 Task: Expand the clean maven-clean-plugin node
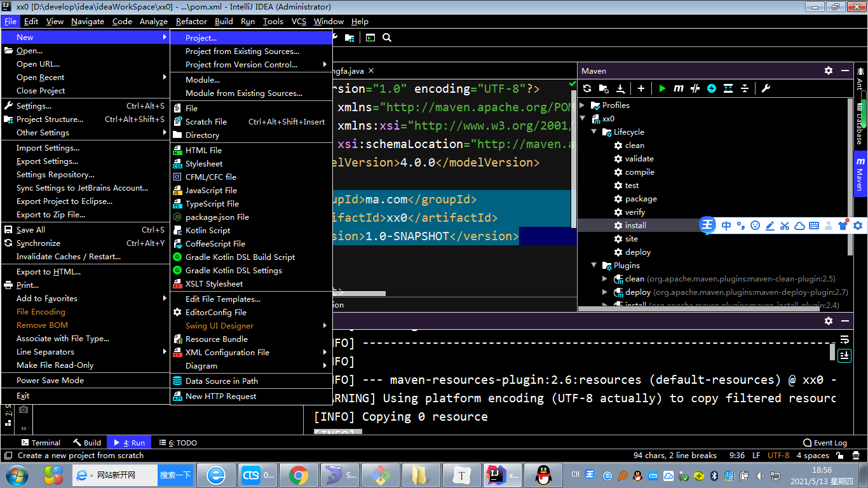pyautogui.click(x=606, y=278)
